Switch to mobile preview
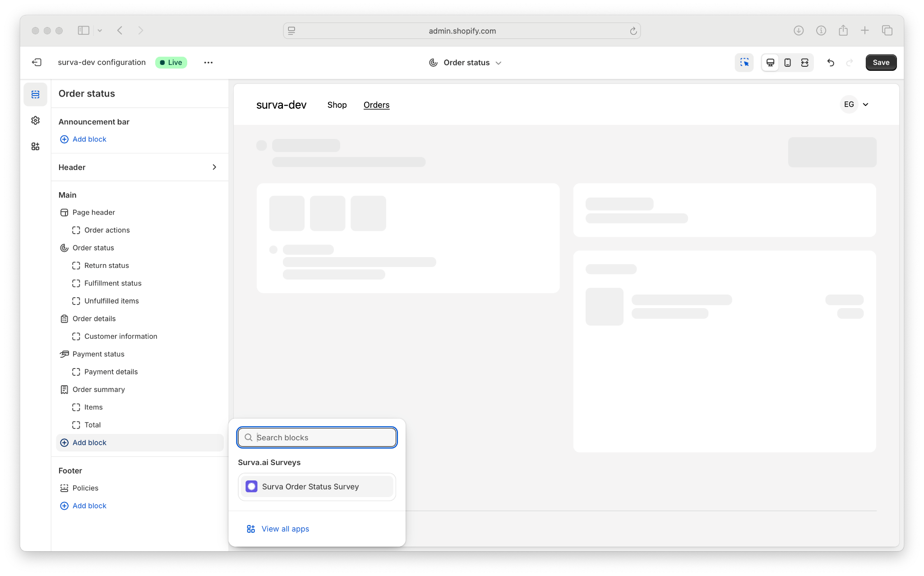The width and height of the screenshot is (924, 576). tap(787, 63)
